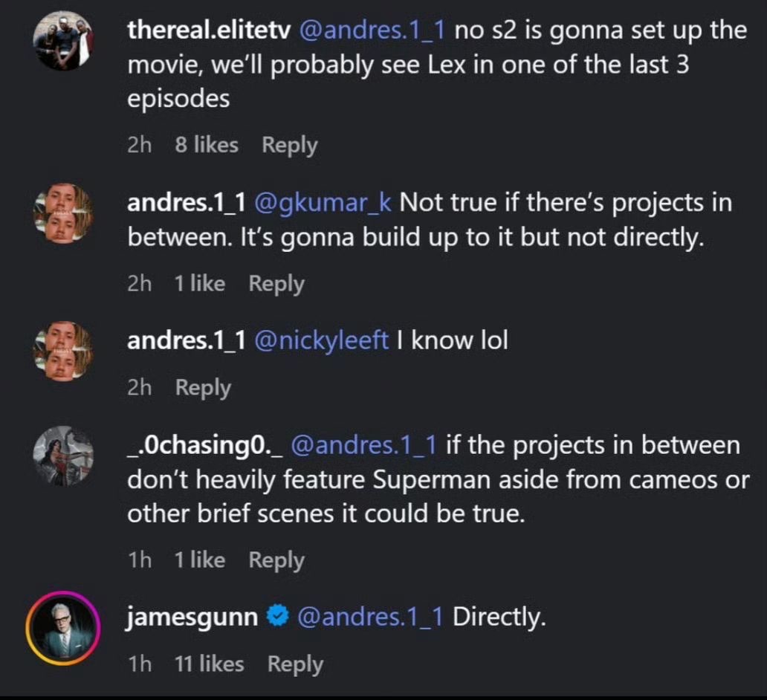The height and width of the screenshot is (700, 767).
Task: Reply to jamesgunn's 'Directly.' comment
Action: pyautogui.click(x=295, y=664)
